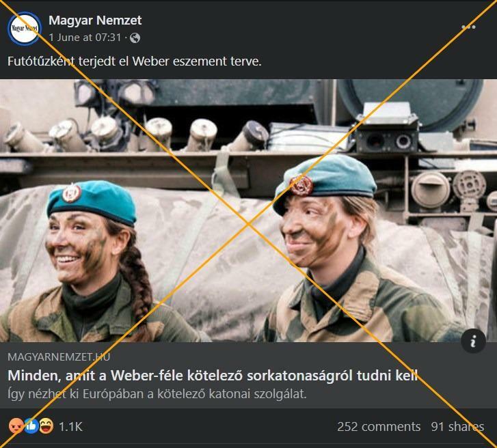Click the link info 'i' icon
The image size is (497, 448).
click(473, 341)
